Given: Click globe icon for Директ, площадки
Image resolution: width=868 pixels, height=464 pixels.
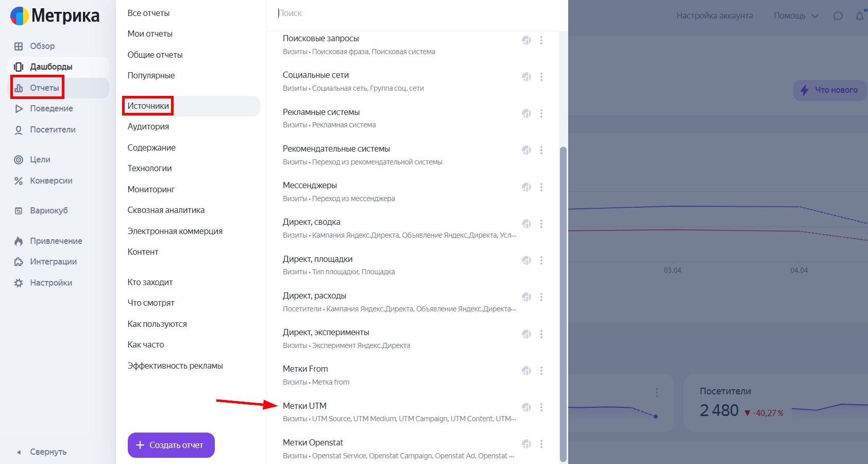Looking at the screenshot, I should coord(526,260).
